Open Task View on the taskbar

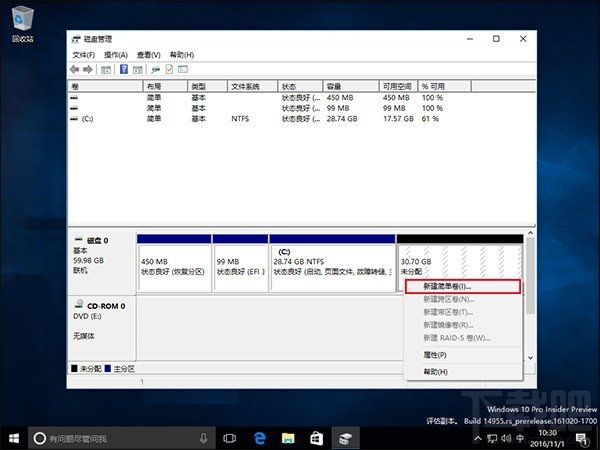pyautogui.click(x=230, y=439)
